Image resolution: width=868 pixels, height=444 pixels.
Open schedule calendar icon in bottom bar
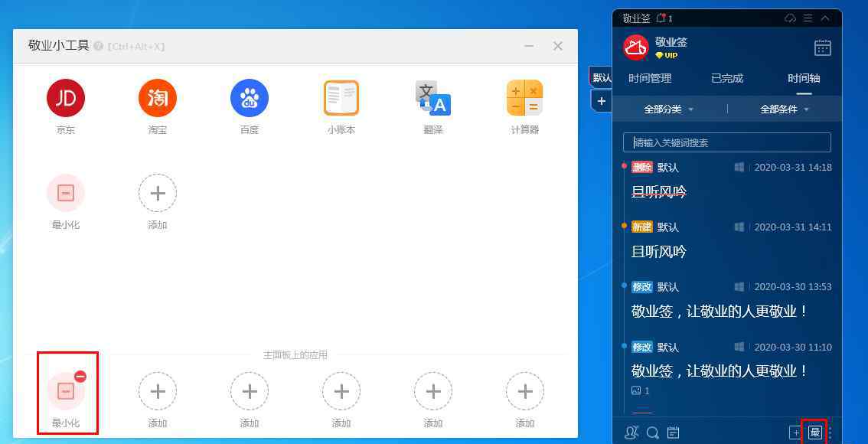coord(673,433)
